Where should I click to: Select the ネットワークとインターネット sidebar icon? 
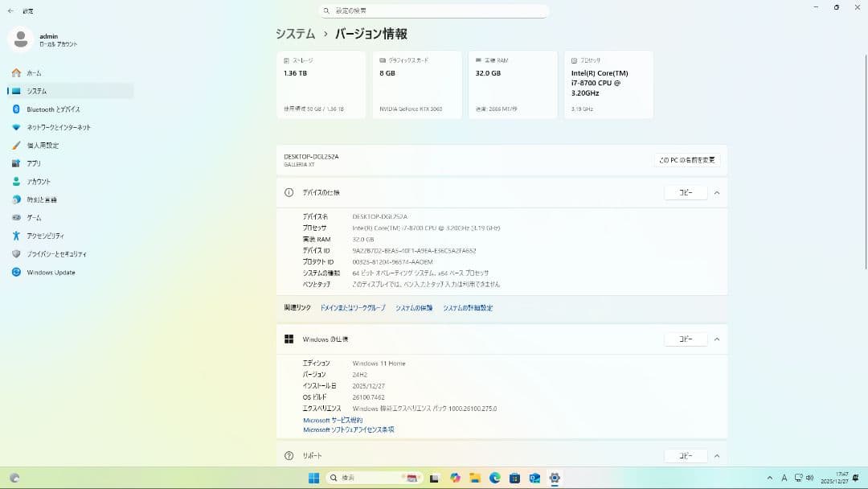16,127
